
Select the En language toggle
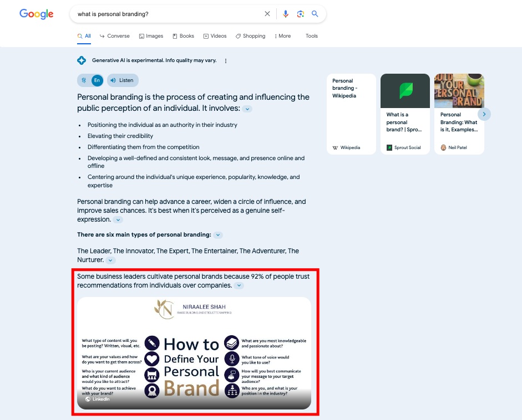pyautogui.click(x=97, y=80)
